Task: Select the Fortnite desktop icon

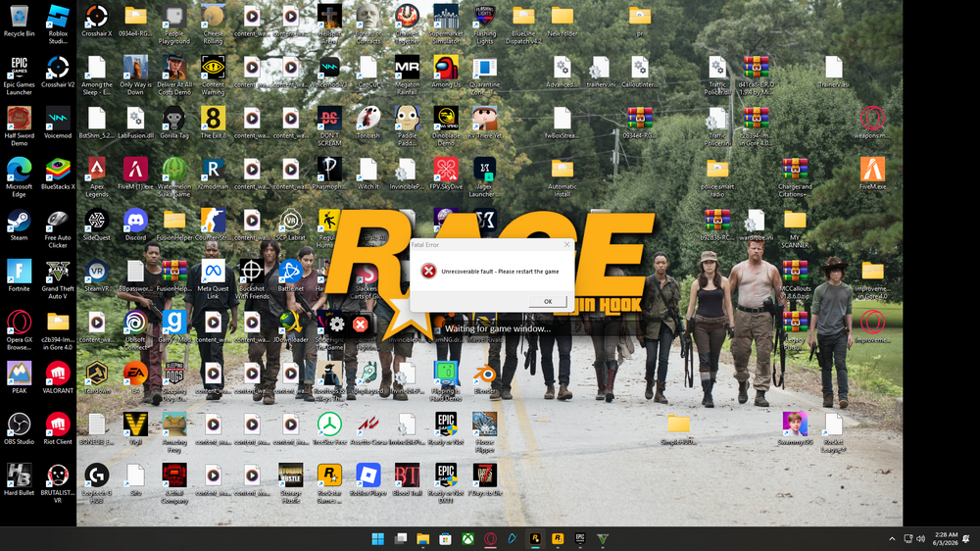Action: tap(20, 275)
